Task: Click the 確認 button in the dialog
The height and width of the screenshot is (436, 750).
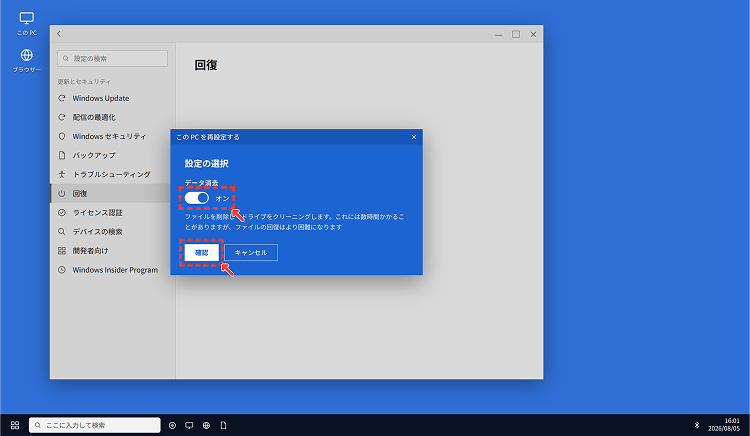Action: pos(201,252)
